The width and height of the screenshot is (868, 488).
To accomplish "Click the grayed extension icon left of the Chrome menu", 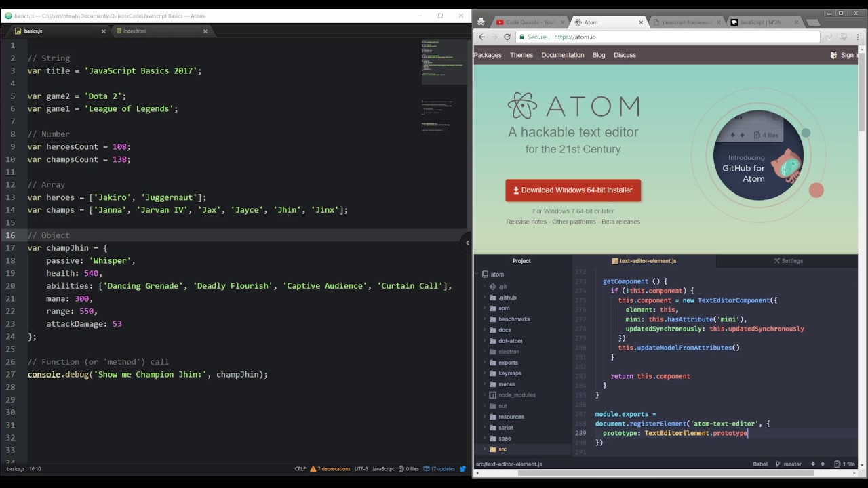I will tap(843, 37).
